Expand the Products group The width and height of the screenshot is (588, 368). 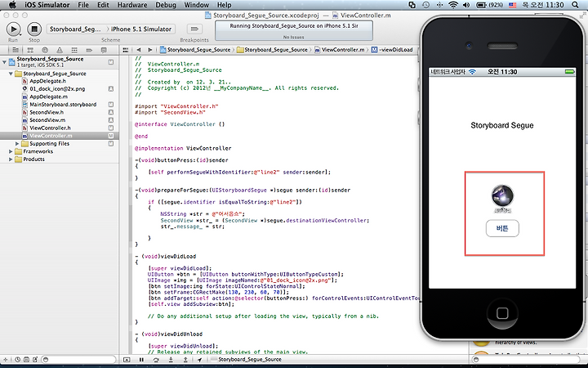click(11, 159)
